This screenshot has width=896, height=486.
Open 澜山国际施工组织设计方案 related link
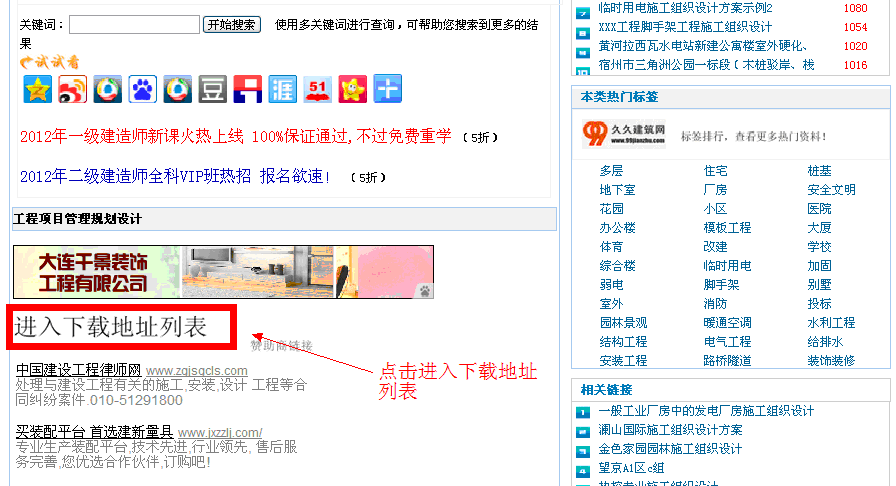[x=670, y=430]
